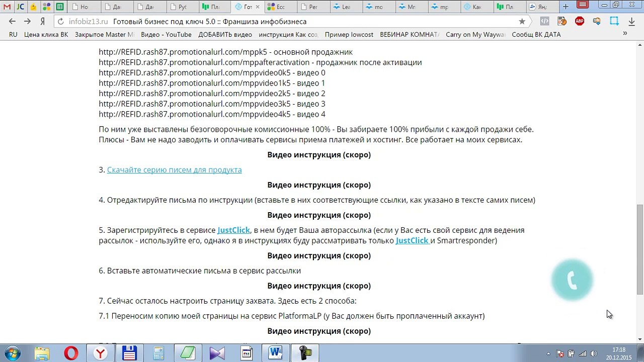Click step 6 'Вставьте автоматические письма' text
Screen dimensions: 644x362
(200, 271)
